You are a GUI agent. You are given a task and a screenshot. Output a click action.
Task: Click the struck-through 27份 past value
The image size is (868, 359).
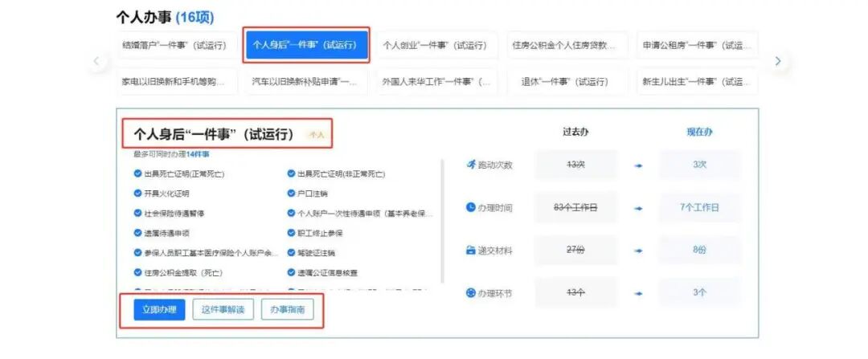[x=575, y=250]
